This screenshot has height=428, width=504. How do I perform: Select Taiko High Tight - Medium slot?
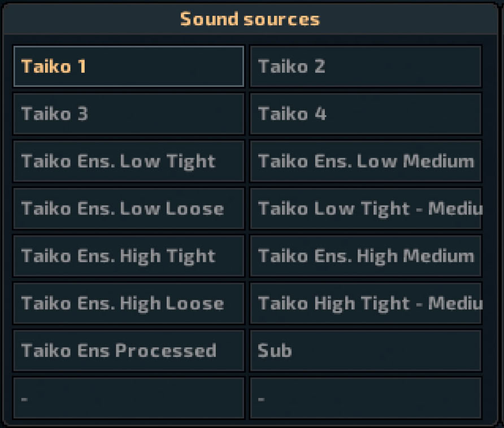(366, 304)
